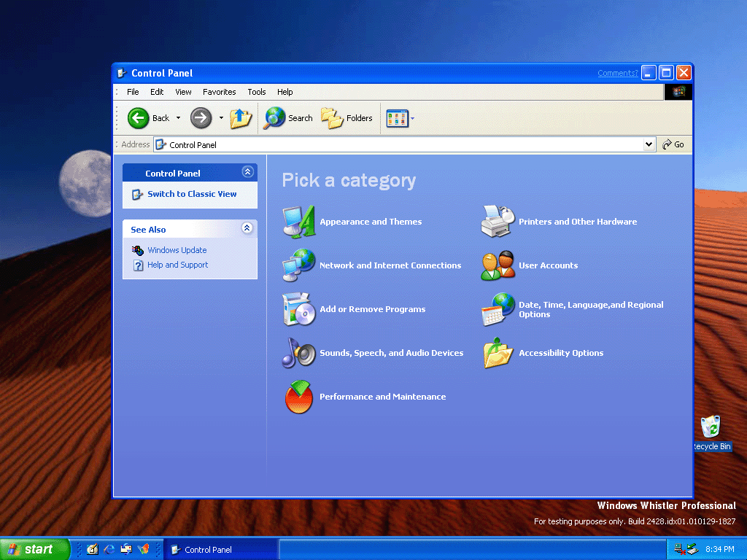
Task: Click the network connection tray icon
Action: click(x=680, y=549)
